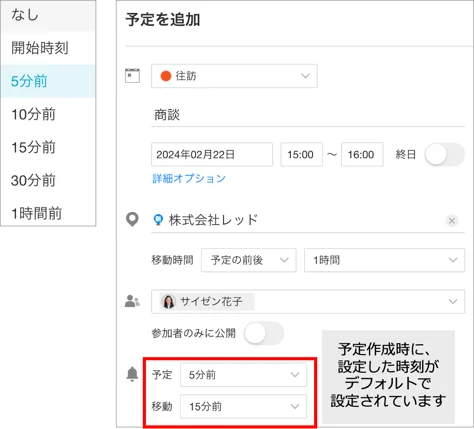Set the start time field 15:00
The height and width of the screenshot is (429, 474).
(301, 154)
